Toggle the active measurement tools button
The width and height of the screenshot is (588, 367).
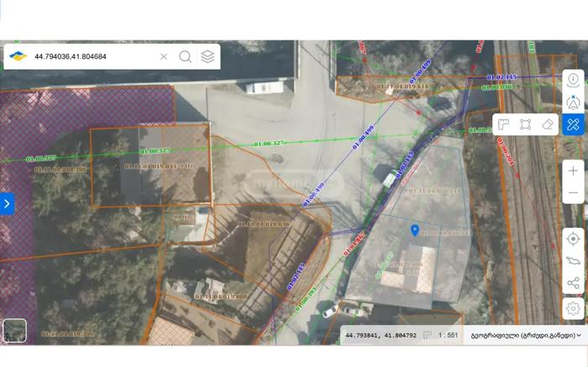pyautogui.click(x=574, y=125)
